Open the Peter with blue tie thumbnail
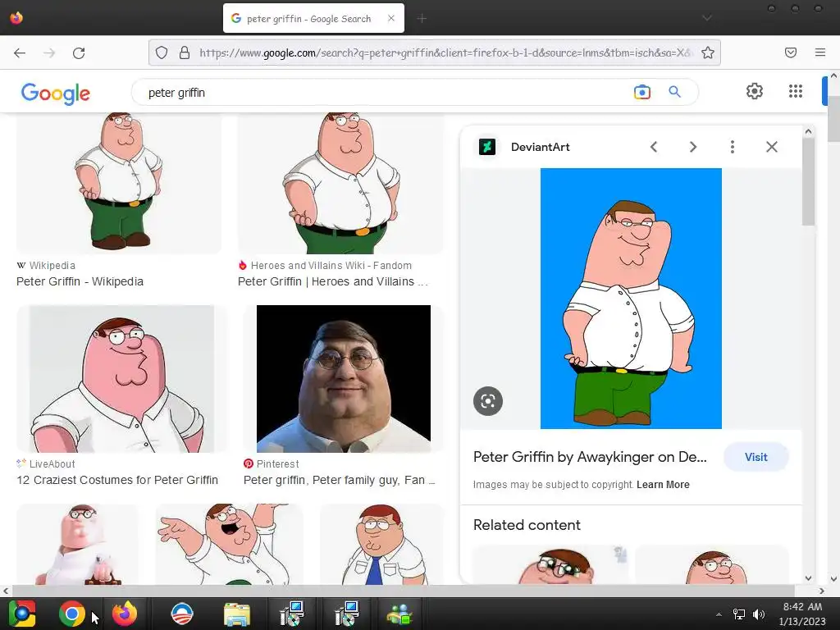The height and width of the screenshot is (630, 840). coord(382,544)
